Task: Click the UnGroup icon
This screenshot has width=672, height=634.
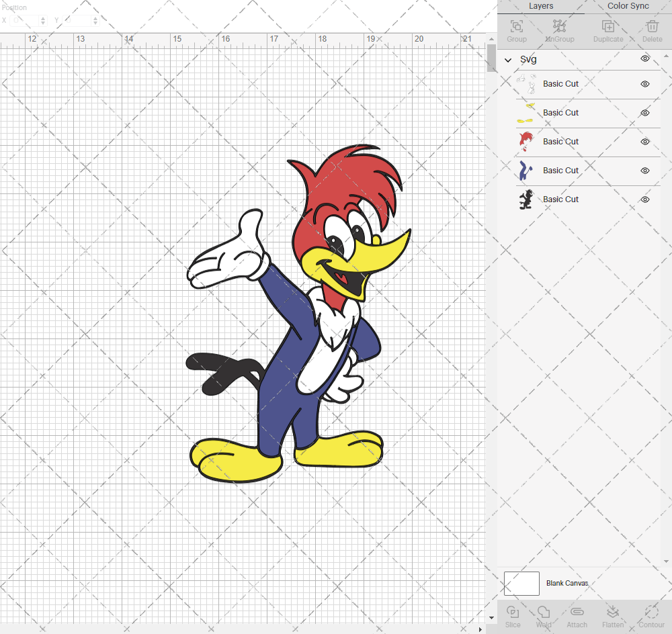Action: click(559, 27)
